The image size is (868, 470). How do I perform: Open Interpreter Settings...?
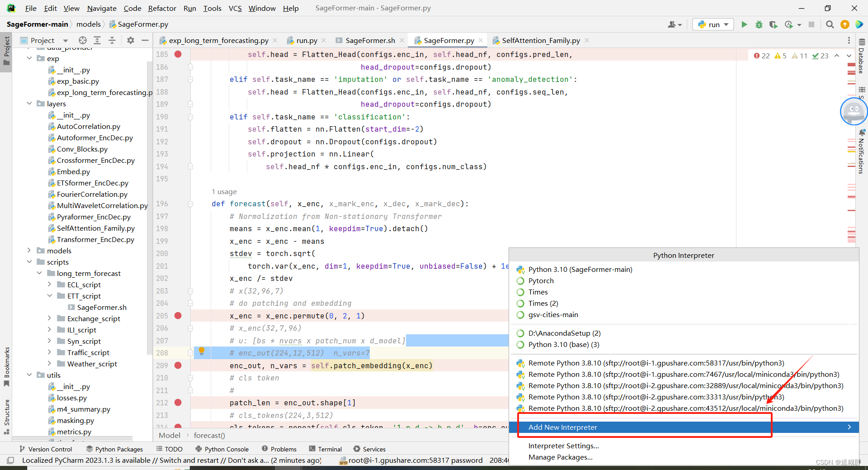[563, 446]
